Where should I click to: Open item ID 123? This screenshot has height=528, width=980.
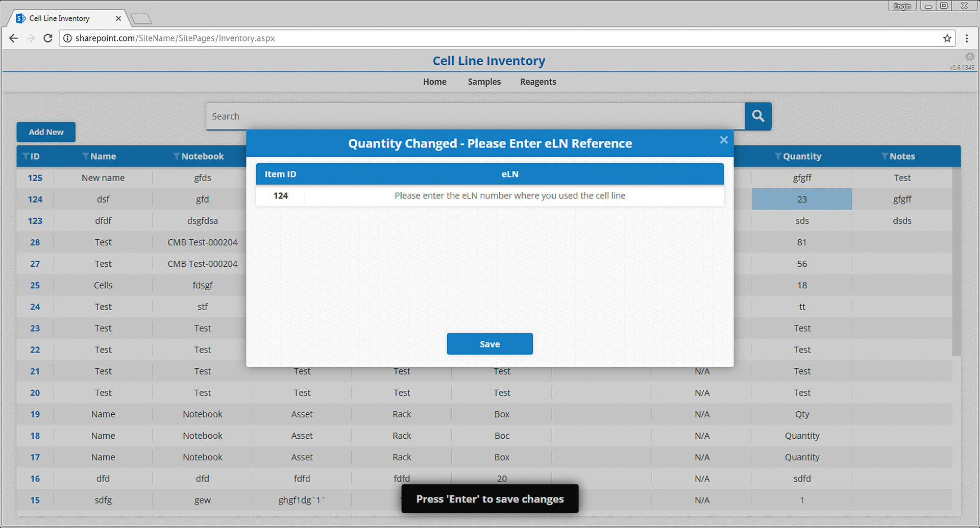click(x=35, y=221)
